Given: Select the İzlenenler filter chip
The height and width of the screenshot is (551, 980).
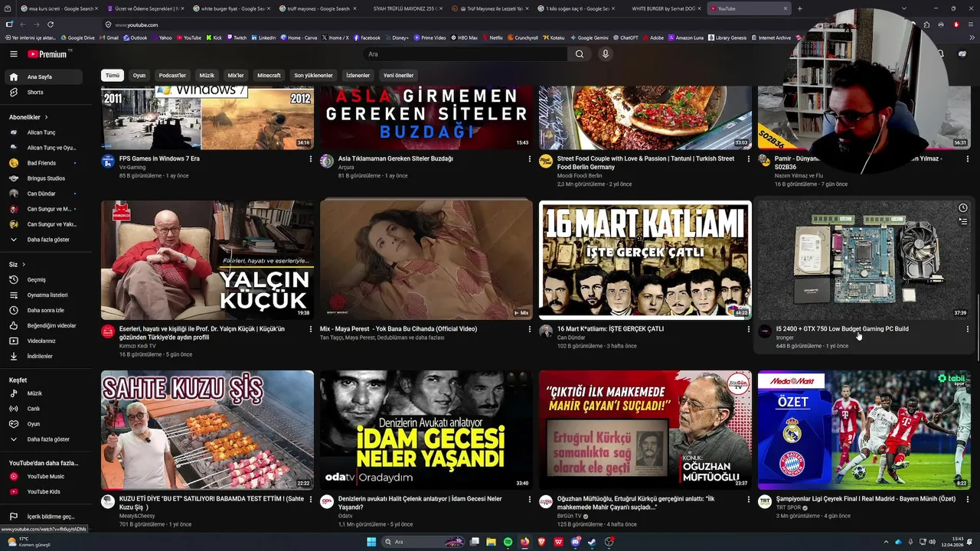Looking at the screenshot, I should 358,76.
